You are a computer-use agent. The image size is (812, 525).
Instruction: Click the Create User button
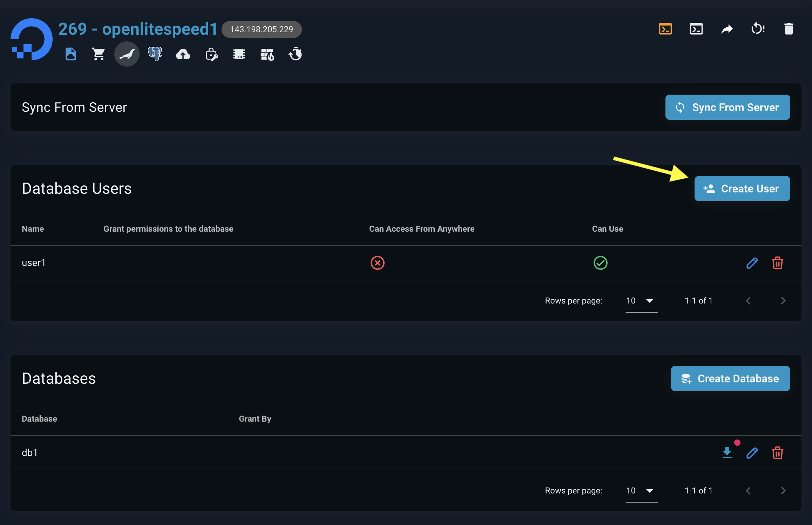(x=742, y=189)
